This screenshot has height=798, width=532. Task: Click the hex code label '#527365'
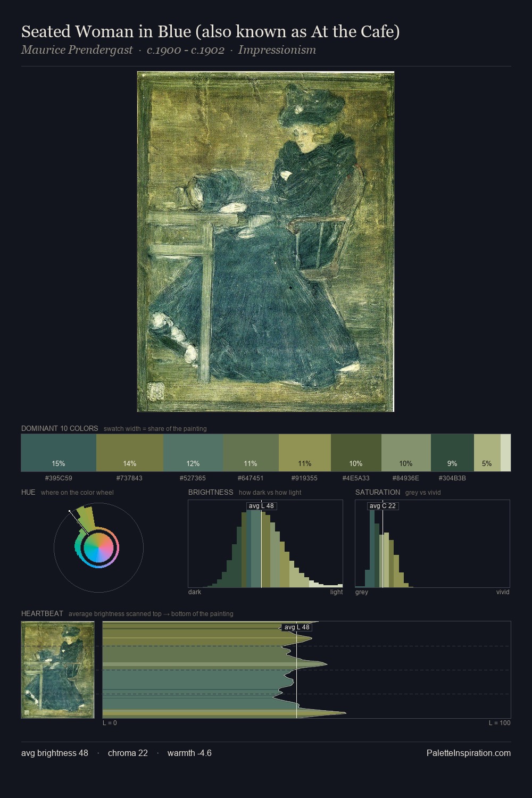pos(193,478)
